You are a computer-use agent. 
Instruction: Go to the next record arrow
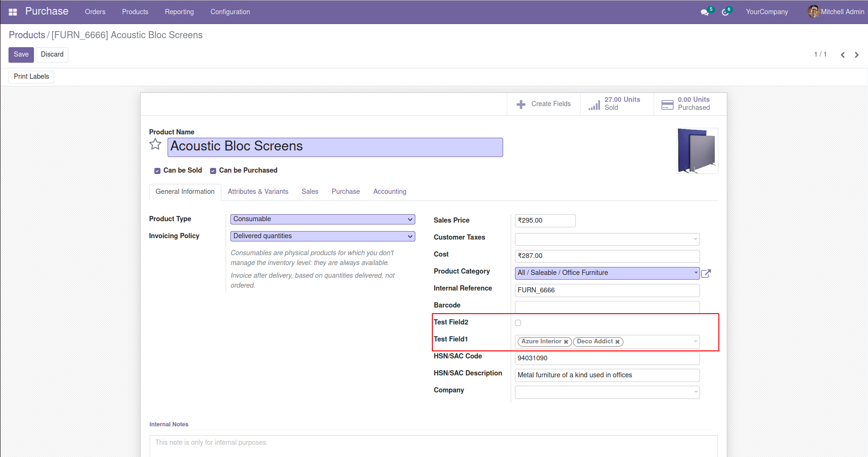coord(857,55)
